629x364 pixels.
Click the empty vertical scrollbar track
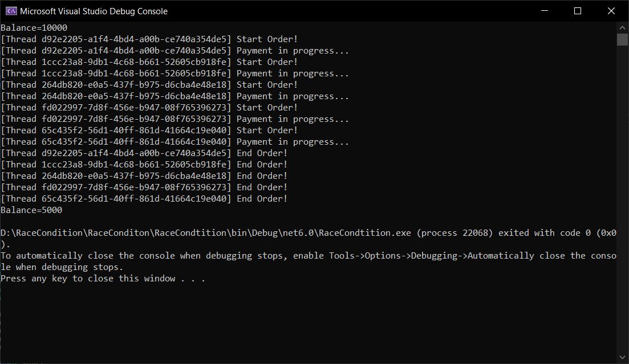[x=622, y=199]
